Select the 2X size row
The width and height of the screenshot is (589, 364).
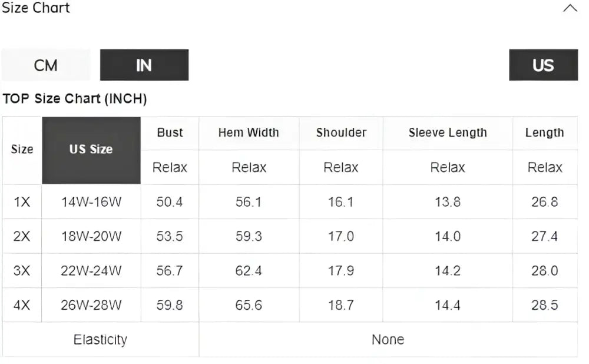coord(290,236)
